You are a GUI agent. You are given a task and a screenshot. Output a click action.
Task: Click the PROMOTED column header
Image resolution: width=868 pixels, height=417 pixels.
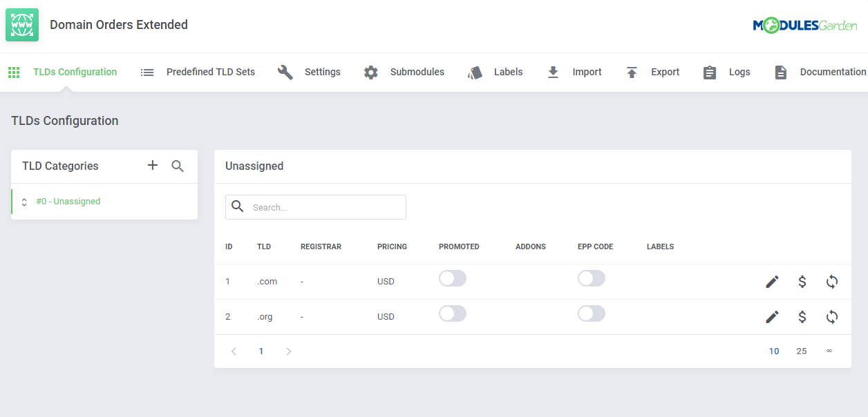459,246
